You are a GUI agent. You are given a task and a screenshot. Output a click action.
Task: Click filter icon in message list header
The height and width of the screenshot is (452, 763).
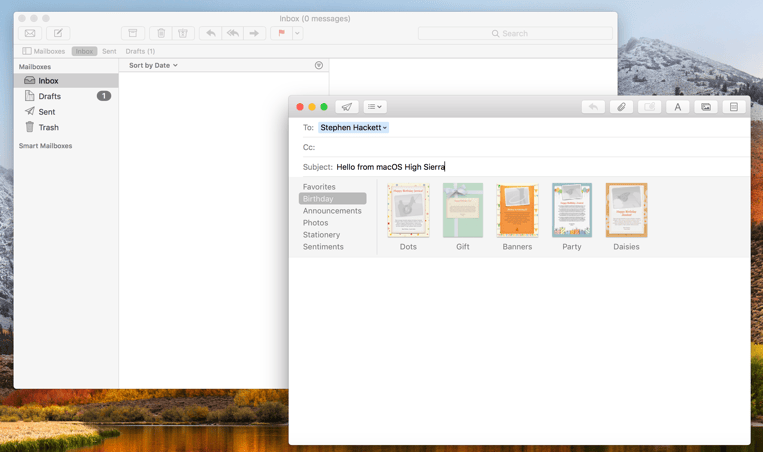coord(319,65)
